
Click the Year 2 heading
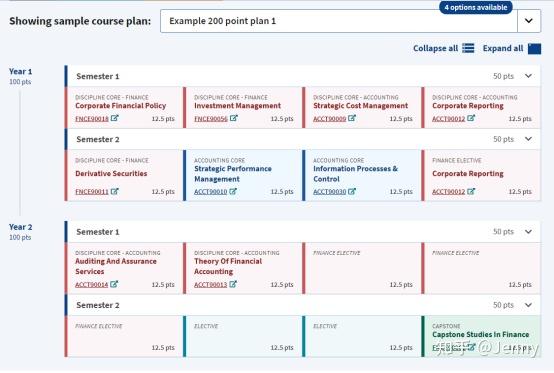point(20,227)
